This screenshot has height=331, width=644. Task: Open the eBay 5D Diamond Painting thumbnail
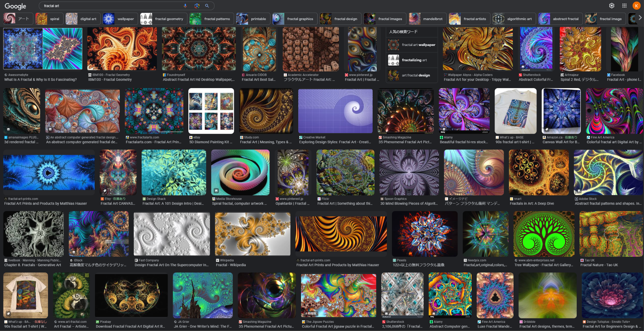click(x=211, y=111)
